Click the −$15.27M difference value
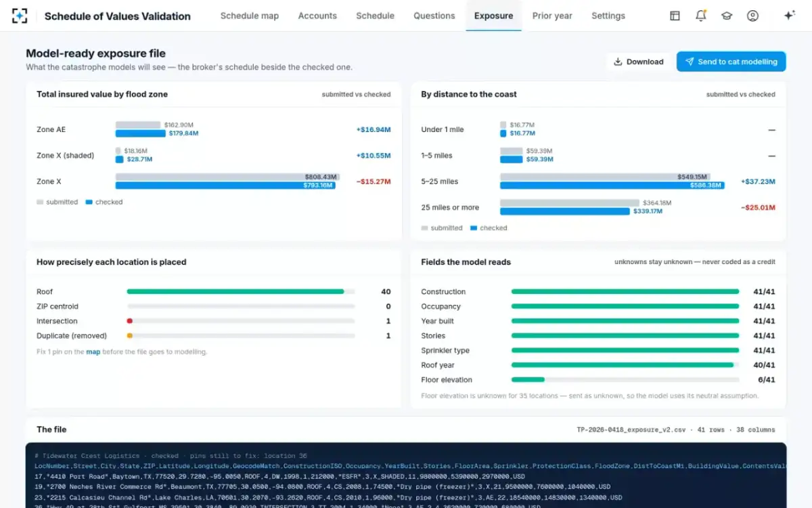812x508 pixels. tap(374, 182)
